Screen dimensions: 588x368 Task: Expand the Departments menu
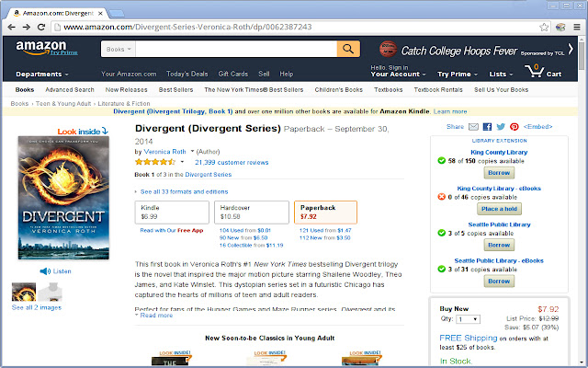tap(42, 74)
